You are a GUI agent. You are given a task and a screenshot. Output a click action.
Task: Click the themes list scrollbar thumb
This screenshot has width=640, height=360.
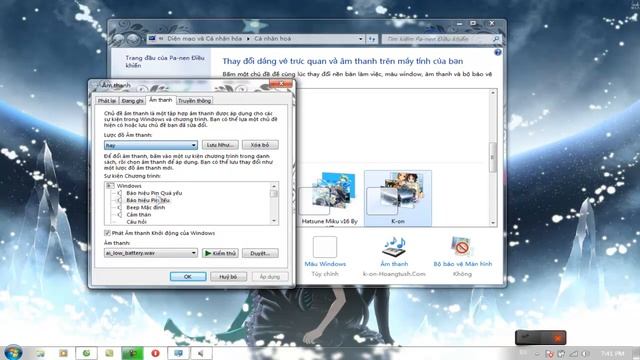pos(493,157)
